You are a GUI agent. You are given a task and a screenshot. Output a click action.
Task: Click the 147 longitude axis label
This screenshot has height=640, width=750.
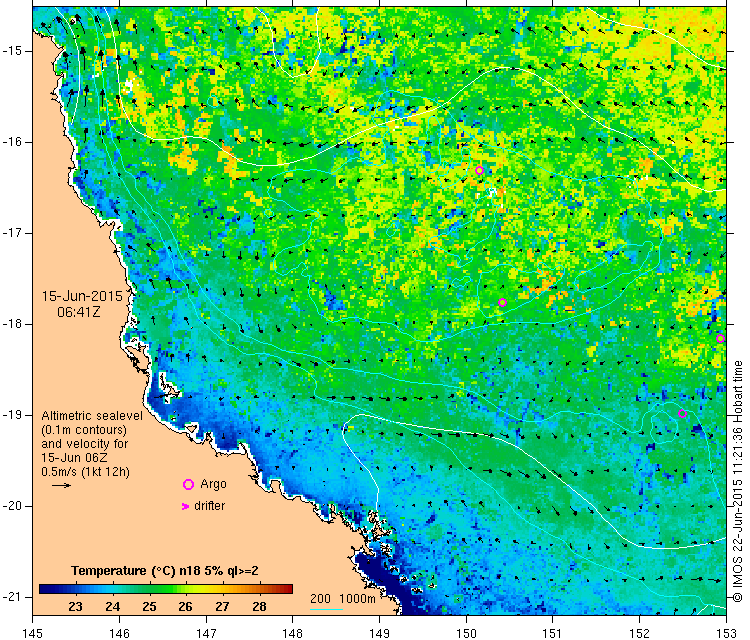[206, 634]
